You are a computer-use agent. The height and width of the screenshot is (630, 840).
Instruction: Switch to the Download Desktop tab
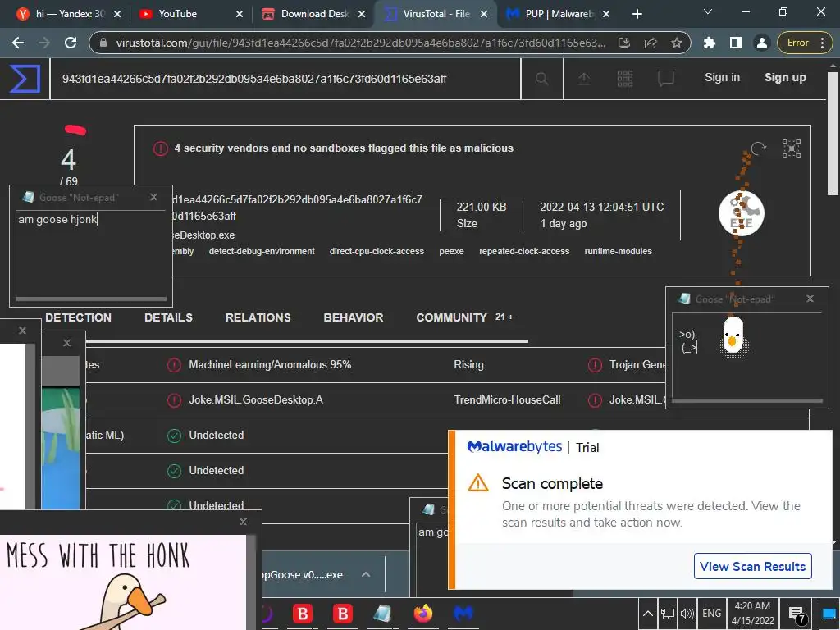click(x=313, y=14)
